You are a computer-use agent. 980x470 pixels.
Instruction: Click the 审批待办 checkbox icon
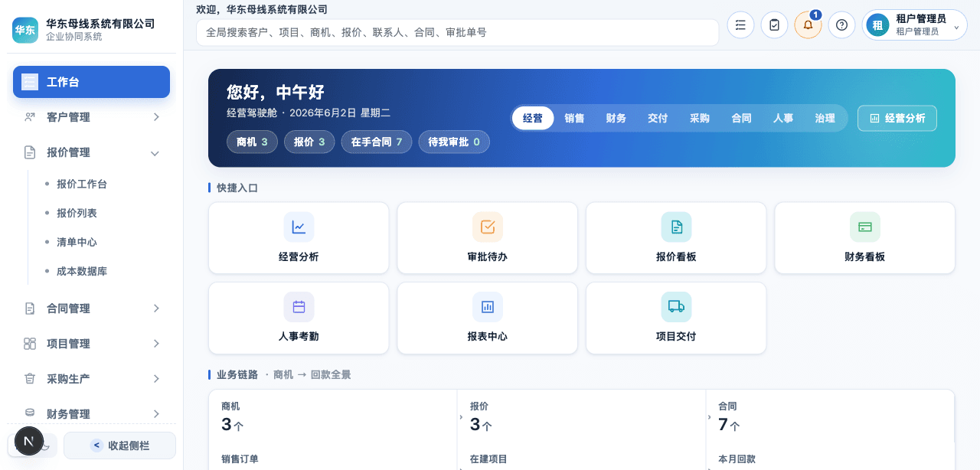[488, 227]
